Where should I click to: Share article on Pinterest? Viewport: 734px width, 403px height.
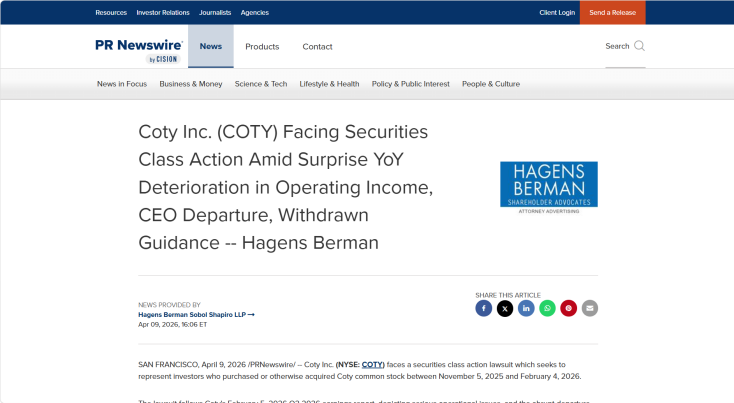click(x=568, y=308)
